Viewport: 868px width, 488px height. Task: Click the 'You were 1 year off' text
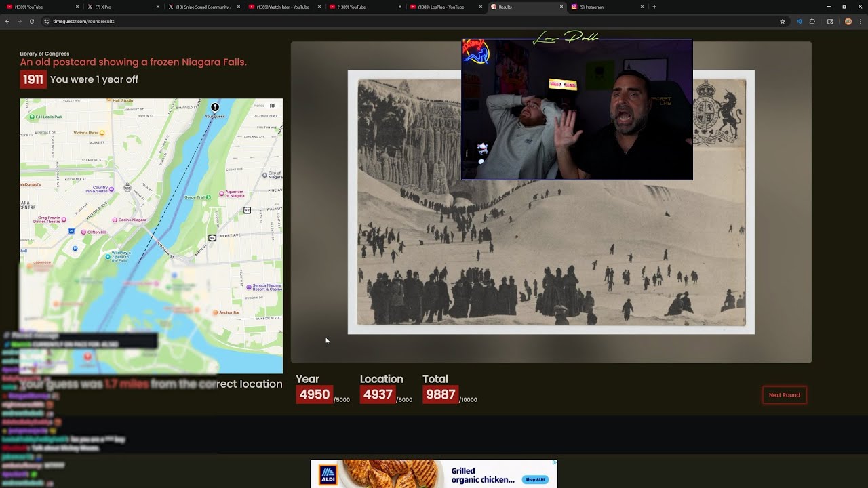[x=94, y=79]
